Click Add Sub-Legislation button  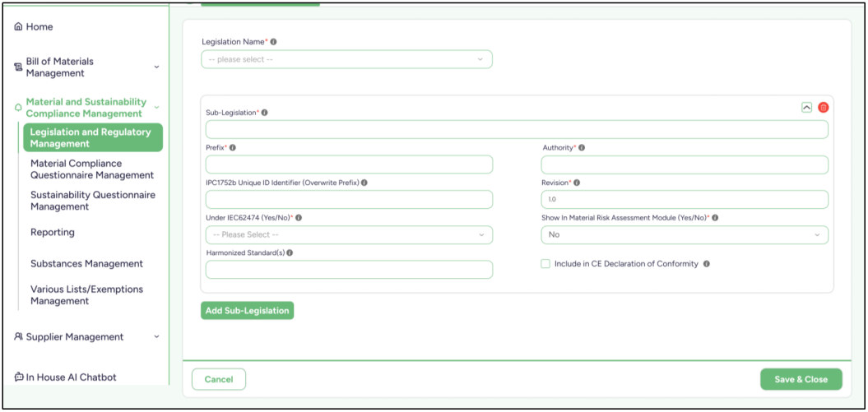(248, 311)
